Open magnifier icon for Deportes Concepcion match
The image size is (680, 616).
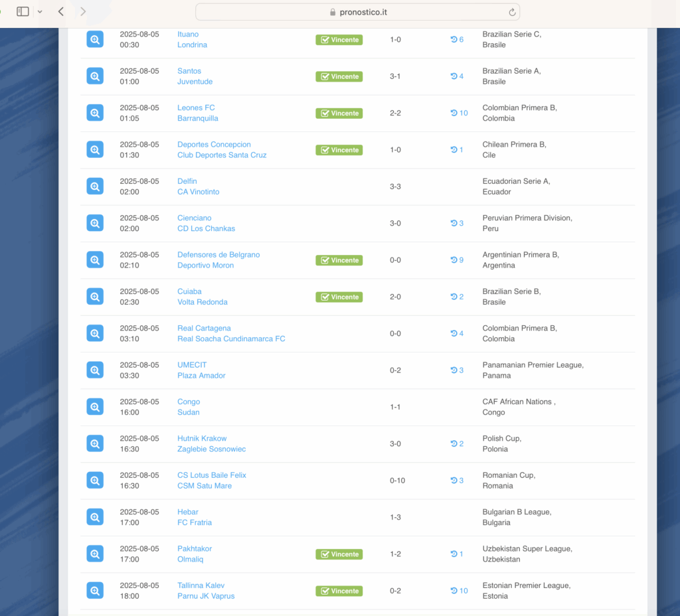pos(94,149)
